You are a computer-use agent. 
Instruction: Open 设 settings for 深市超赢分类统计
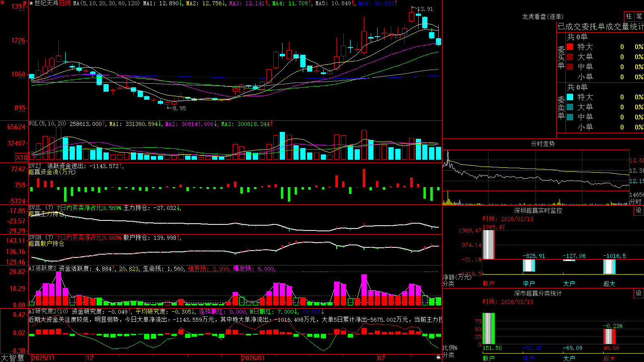[639, 293]
